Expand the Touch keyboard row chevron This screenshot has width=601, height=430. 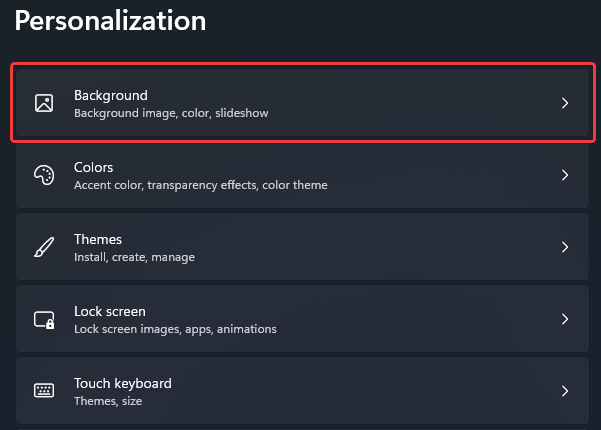[565, 391]
